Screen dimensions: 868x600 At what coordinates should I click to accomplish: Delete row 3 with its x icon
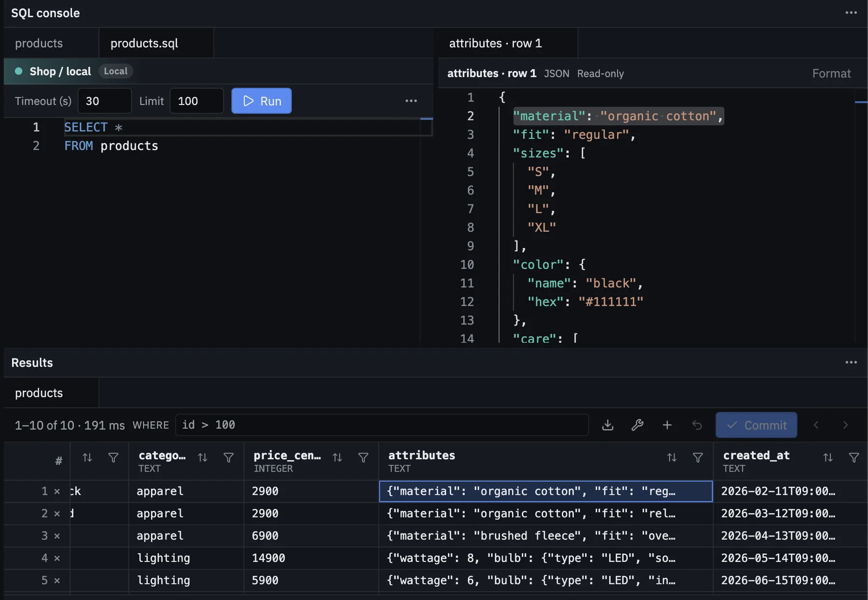57,536
